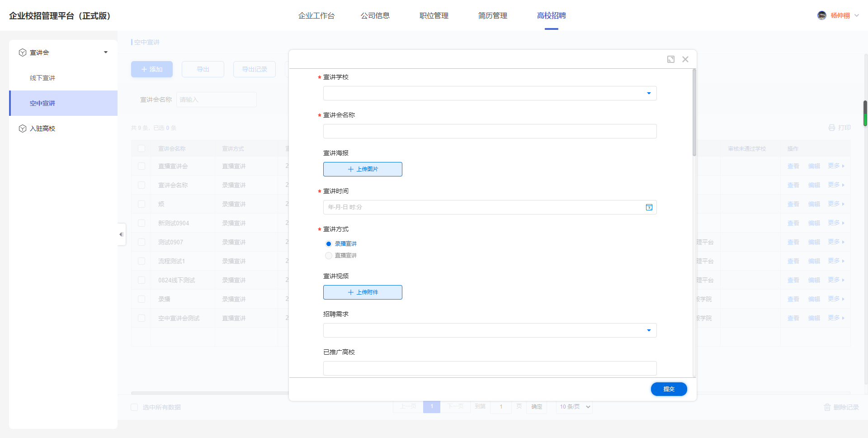
Task: Open 线下宣讲 in the sidebar
Action: click(x=42, y=78)
